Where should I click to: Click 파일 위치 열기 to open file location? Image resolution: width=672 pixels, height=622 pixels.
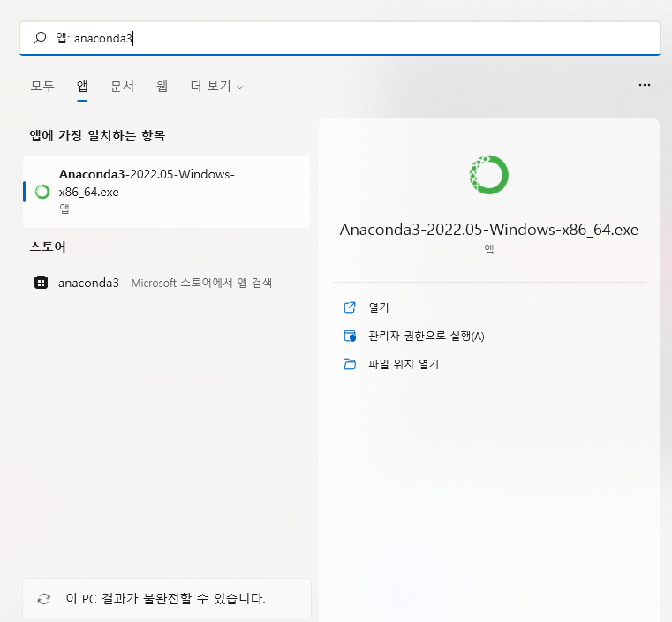coord(404,364)
